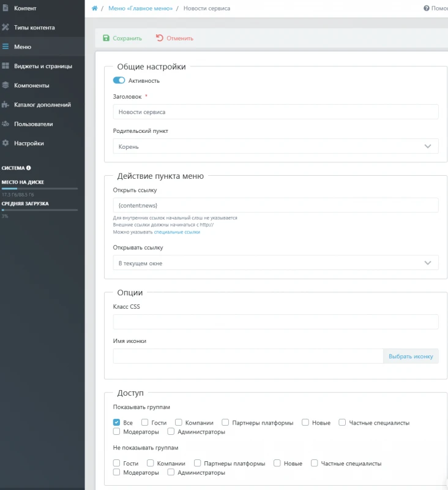
Task: Click the CSS class input field
Action: pos(275,322)
